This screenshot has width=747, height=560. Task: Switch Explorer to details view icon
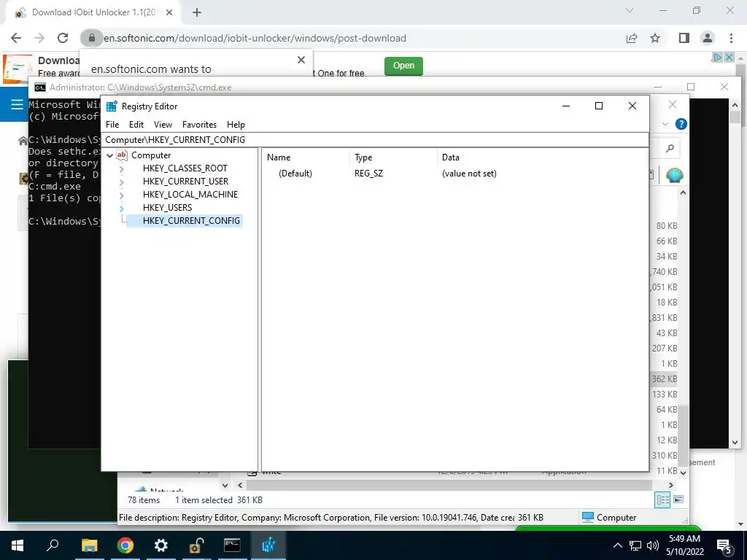(x=662, y=500)
